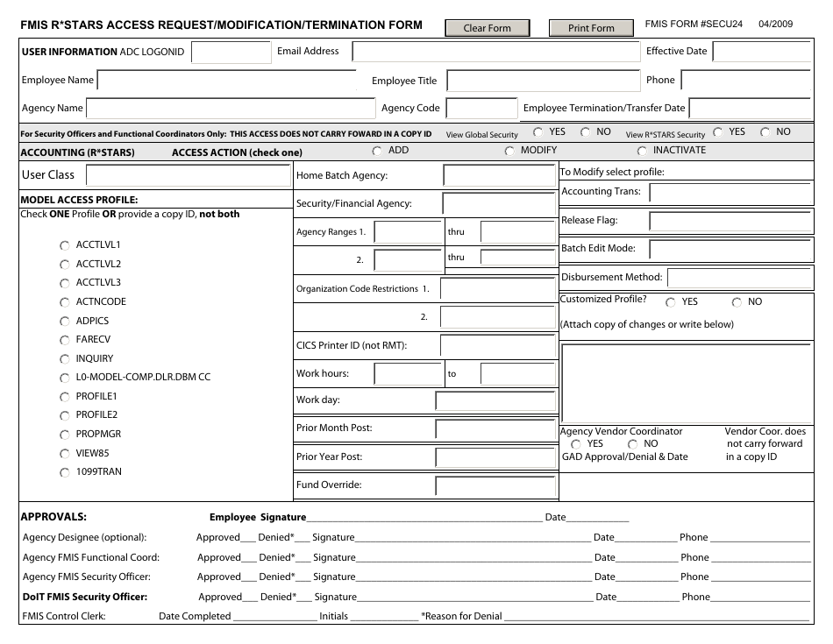Select the INACTIVATE access action
This screenshot has width=833, height=644.
pyautogui.click(x=643, y=150)
